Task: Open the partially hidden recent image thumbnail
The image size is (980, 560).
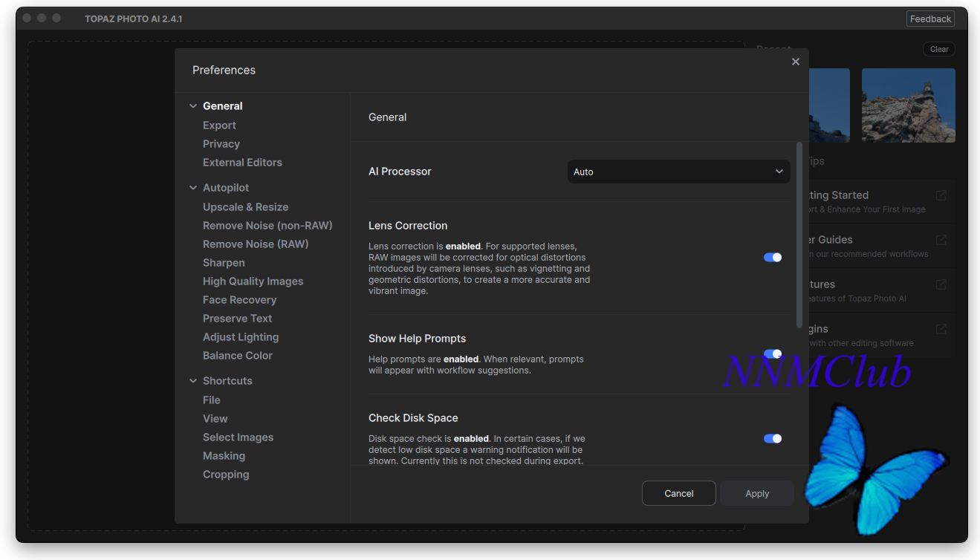Action: [x=829, y=105]
